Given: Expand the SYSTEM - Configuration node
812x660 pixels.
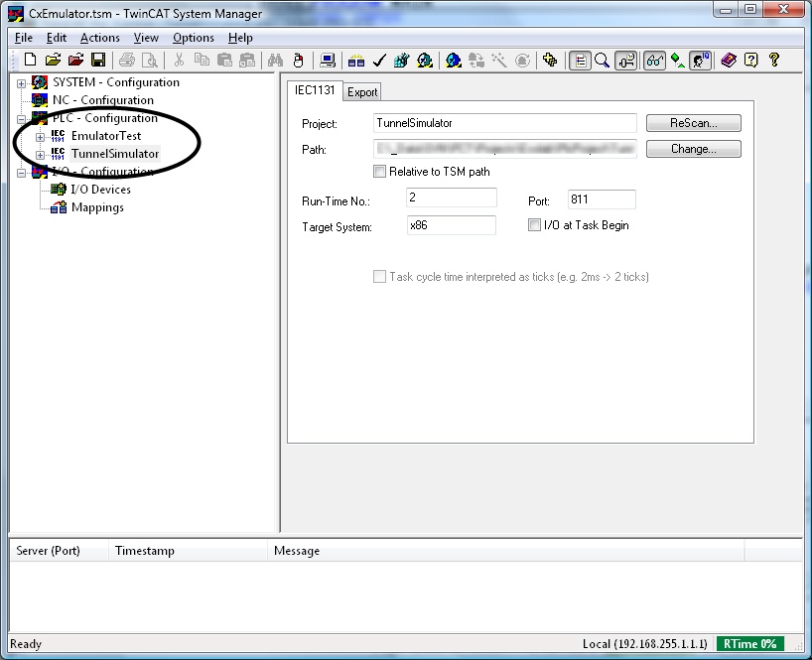Looking at the screenshot, I should click(x=21, y=83).
